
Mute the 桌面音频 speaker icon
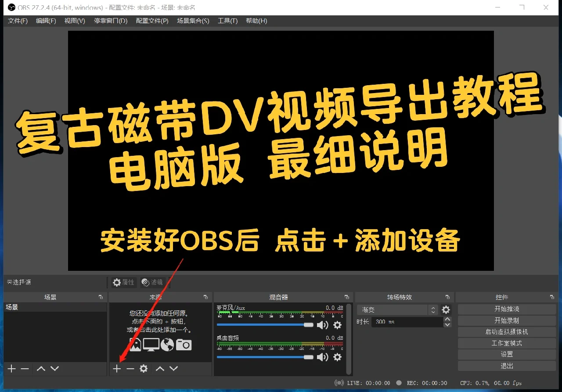pyautogui.click(x=323, y=357)
